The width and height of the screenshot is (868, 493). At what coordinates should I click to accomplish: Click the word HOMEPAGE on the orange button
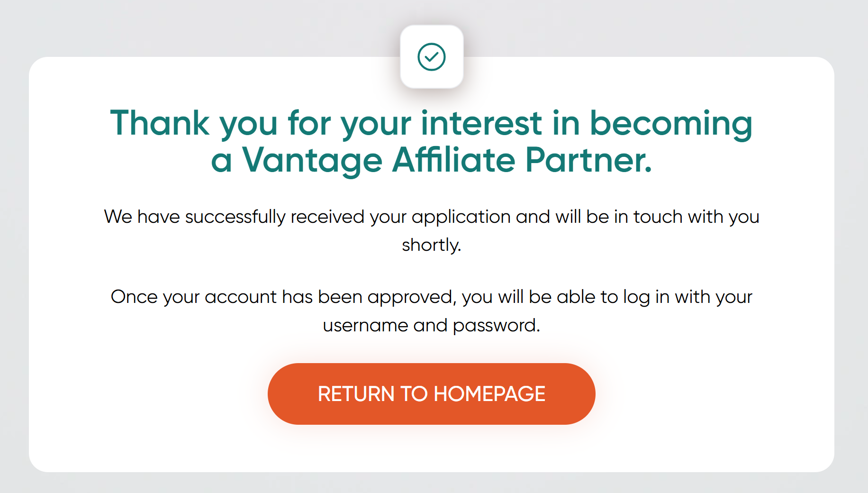coord(489,394)
